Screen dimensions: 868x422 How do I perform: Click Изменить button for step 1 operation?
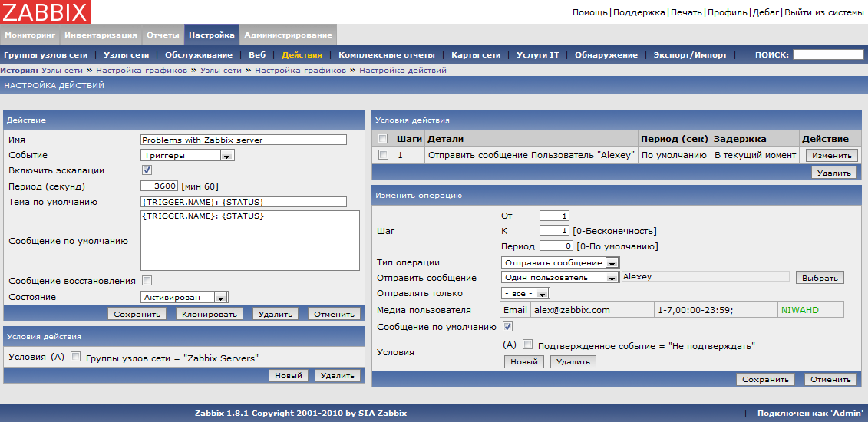(831, 156)
